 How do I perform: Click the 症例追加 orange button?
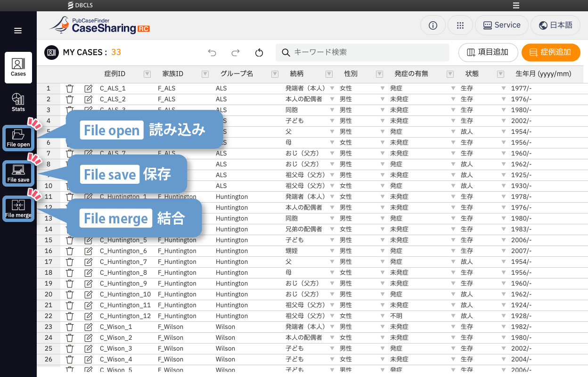[x=550, y=52]
